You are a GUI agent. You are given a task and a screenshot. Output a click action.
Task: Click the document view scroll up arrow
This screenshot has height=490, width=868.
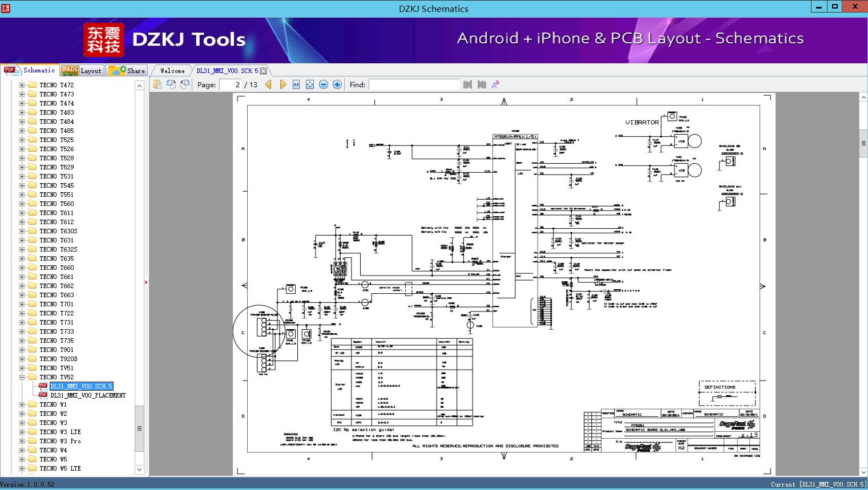coord(863,98)
